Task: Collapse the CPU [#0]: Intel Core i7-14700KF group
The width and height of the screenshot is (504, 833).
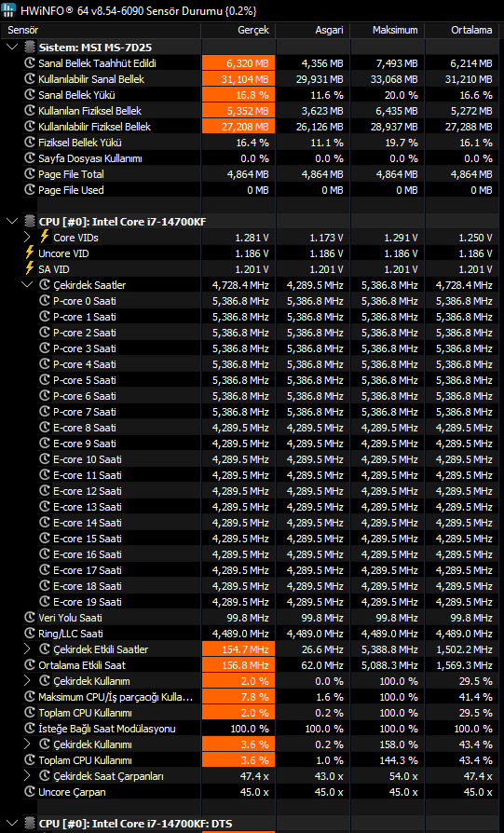Action: (x=12, y=222)
